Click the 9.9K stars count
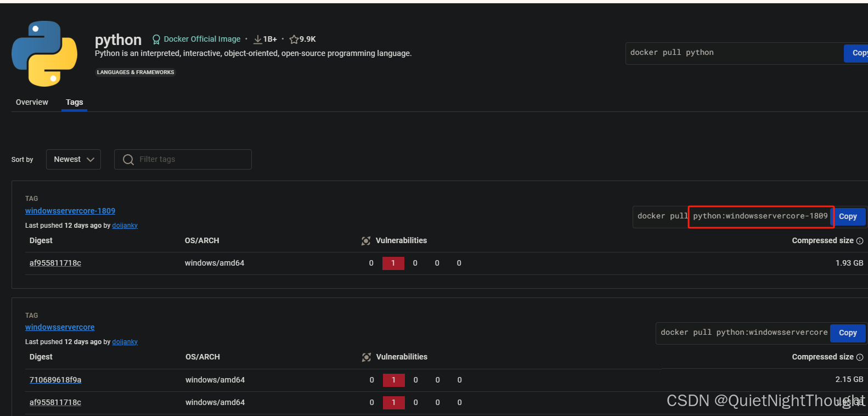 (308, 40)
